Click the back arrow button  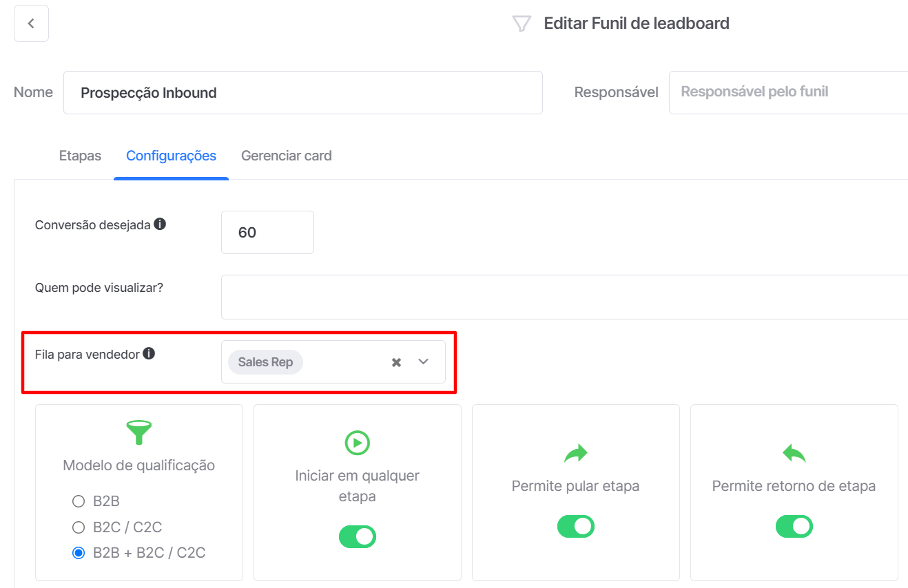coord(31,23)
